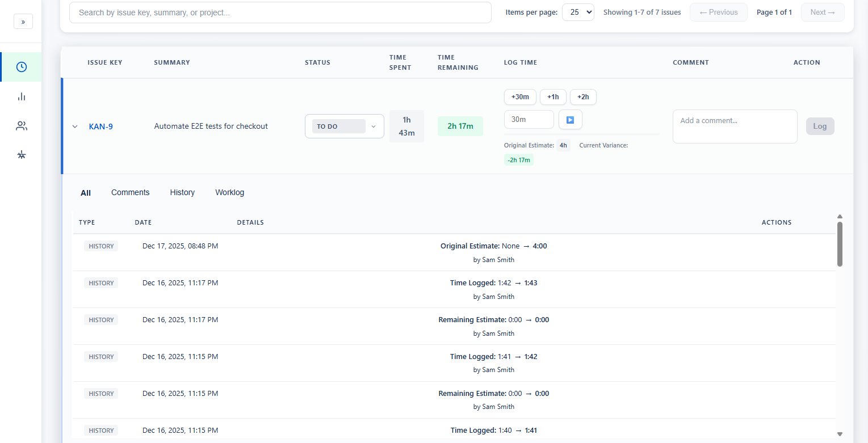Viewport: 868px width, 443px height.
Task: Start the timer with the play icon
Action: (x=570, y=119)
